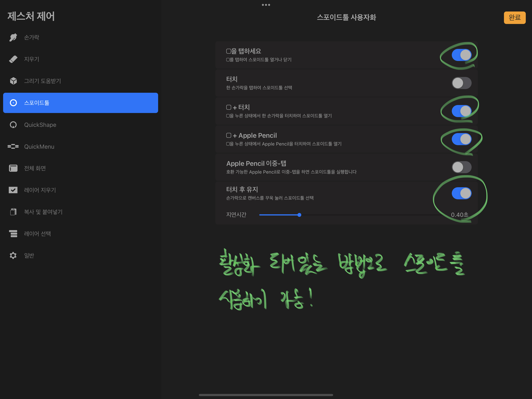This screenshot has height=399, width=532.
Task: Select the 전체 화면 fullscreen panel icon
Action: pyautogui.click(x=13, y=168)
